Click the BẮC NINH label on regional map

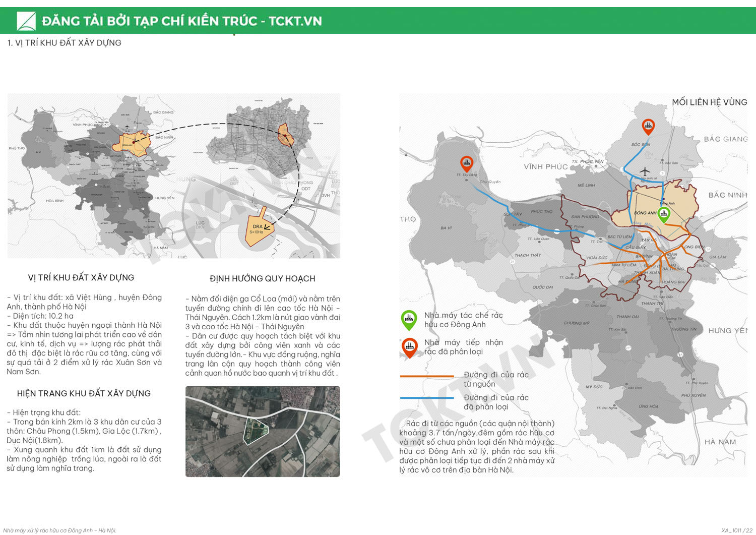point(727,195)
